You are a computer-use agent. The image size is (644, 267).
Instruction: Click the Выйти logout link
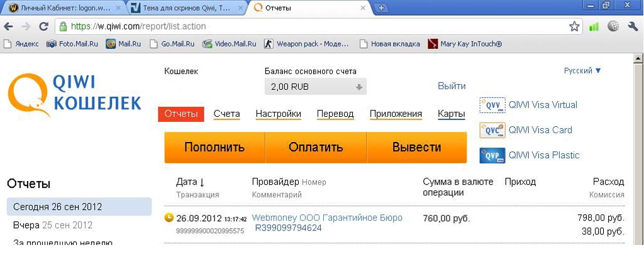(452, 86)
